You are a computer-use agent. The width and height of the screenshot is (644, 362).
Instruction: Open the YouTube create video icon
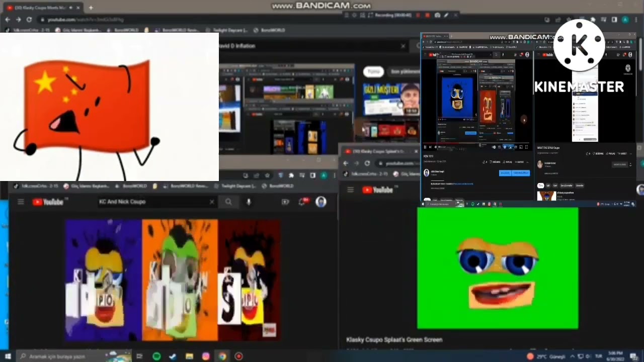[x=285, y=202]
